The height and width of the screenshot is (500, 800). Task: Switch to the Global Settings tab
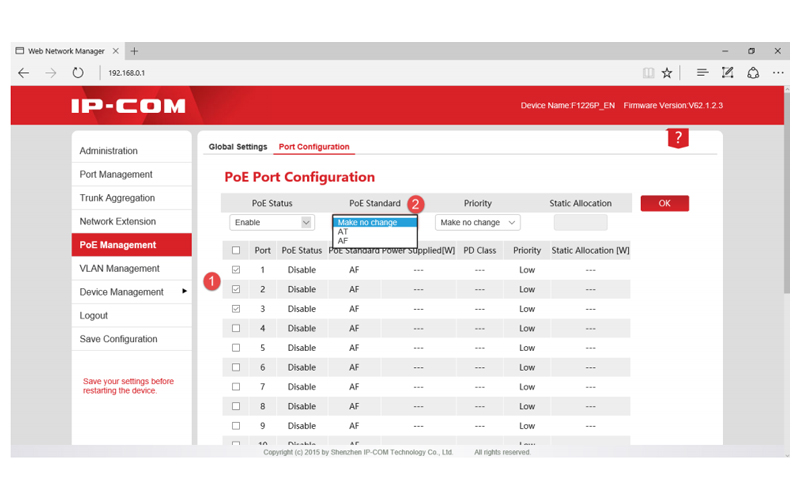pyautogui.click(x=238, y=147)
